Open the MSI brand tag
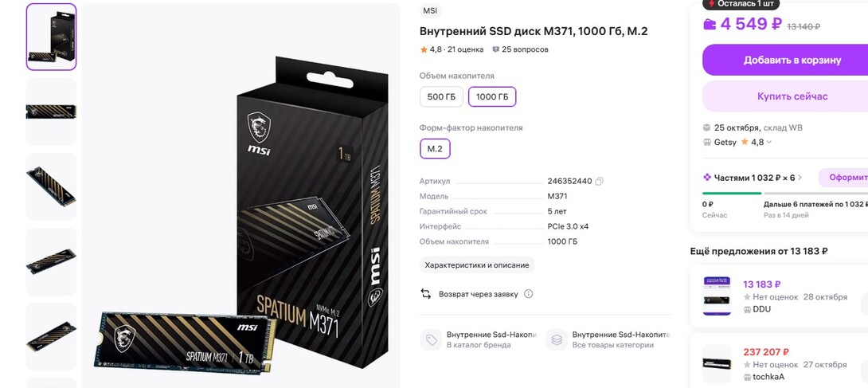The image size is (868, 388). 430,11
